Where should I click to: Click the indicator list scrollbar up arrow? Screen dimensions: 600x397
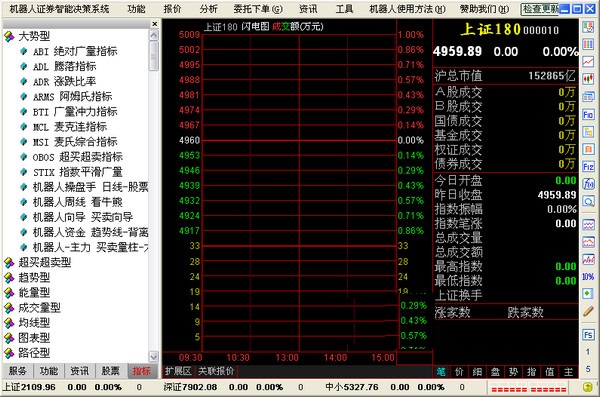(154, 35)
